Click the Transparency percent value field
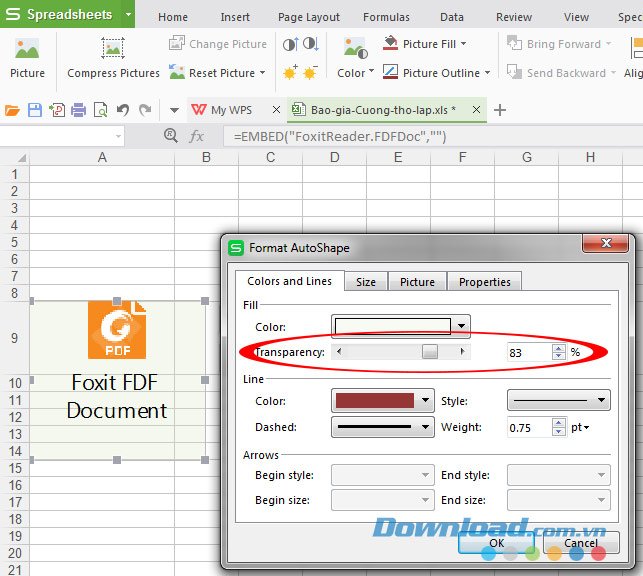Viewport: 643px width, 576px height. (x=529, y=352)
